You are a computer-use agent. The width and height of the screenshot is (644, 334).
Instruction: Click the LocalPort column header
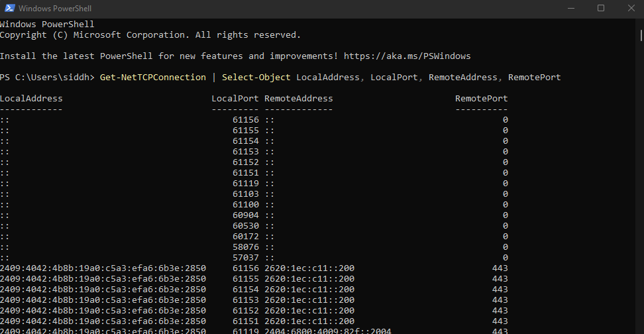click(x=235, y=99)
